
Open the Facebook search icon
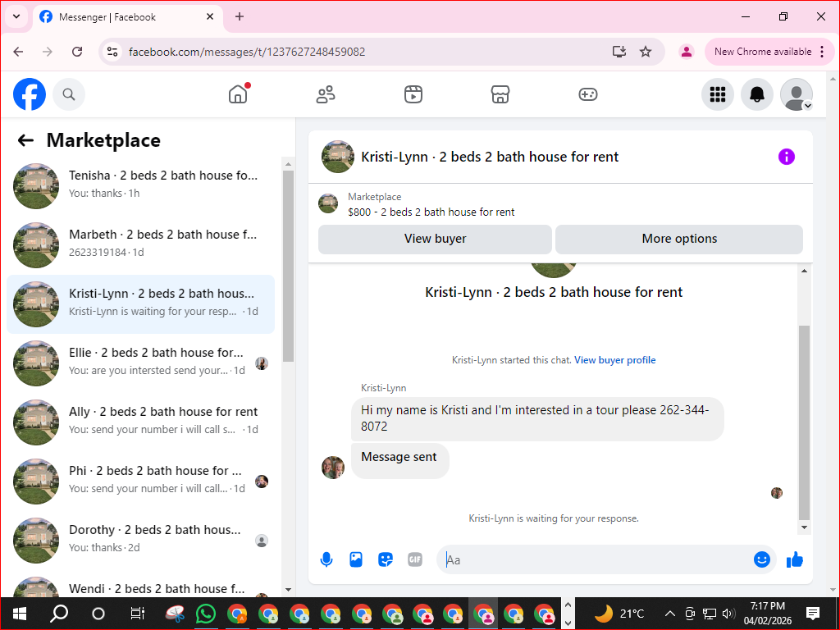(69, 94)
